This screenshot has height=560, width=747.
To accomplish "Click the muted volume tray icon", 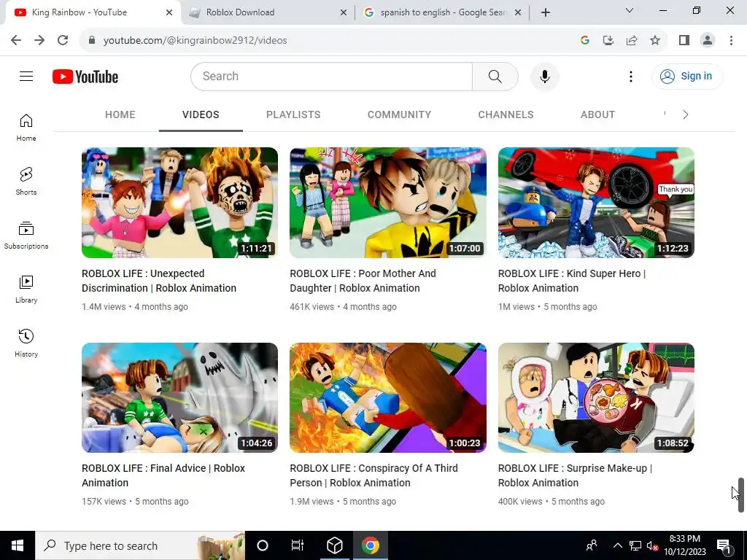I will click(652, 545).
